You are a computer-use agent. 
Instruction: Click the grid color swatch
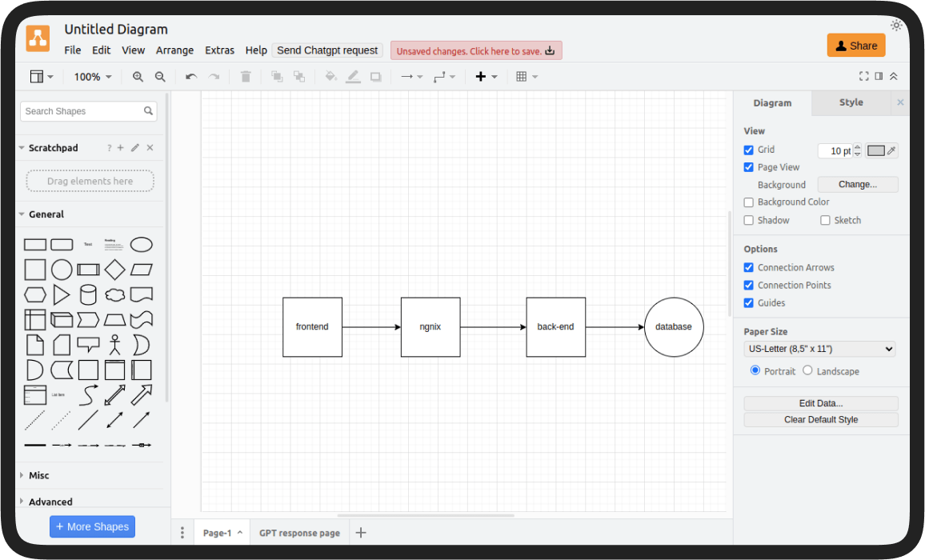(876, 150)
